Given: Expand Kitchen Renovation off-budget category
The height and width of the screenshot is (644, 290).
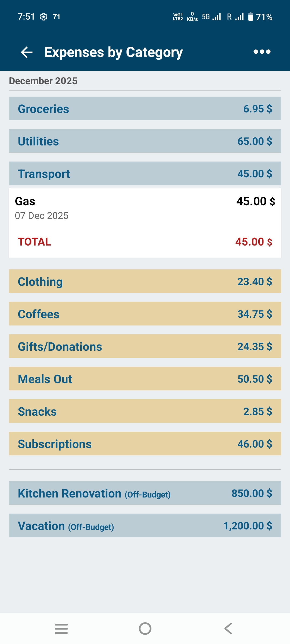Looking at the screenshot, I should [x=145, y=493].
